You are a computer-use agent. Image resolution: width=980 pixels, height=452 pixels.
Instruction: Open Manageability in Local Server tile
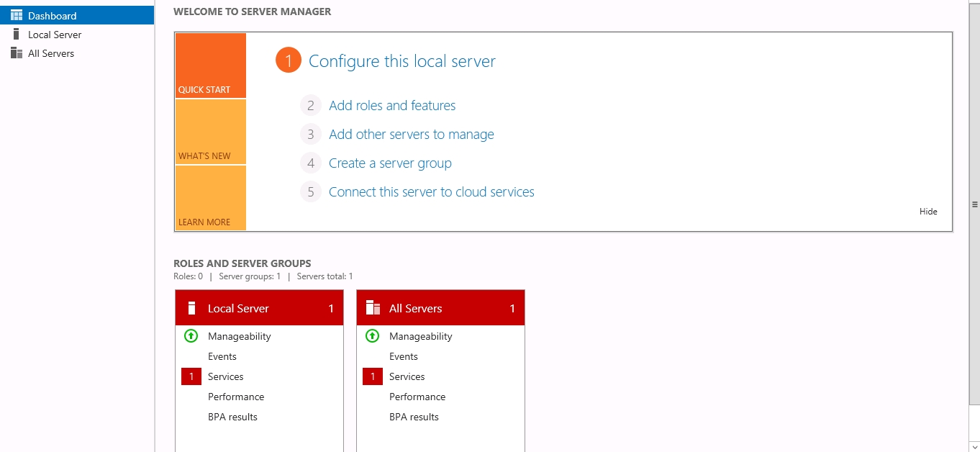[x=240, y=336]
